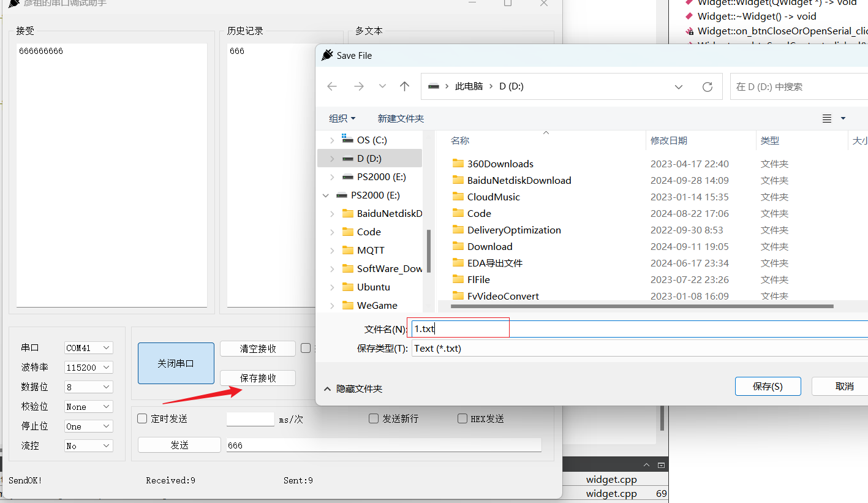Toggle checkbox right of 清空接收 button
The width and height of the screenshot is (868, 503).
coord(306,349)
